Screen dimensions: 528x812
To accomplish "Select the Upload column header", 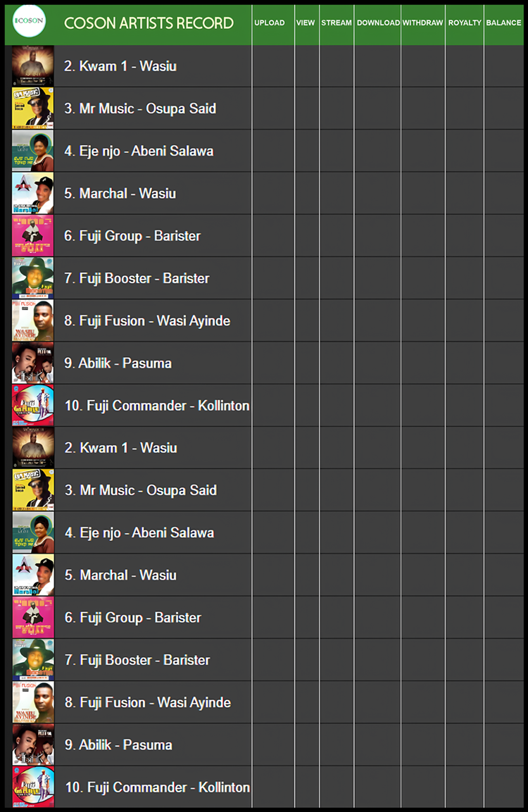I will pos(270,23).
